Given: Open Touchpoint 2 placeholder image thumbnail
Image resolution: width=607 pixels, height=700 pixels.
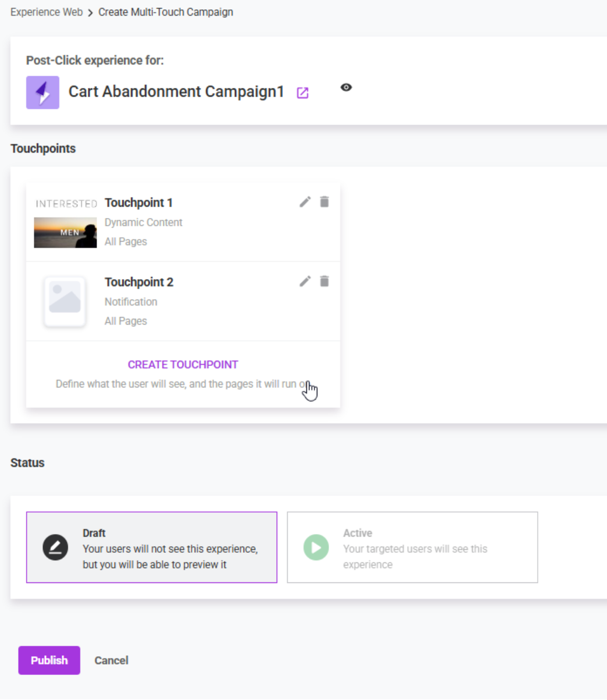Looking at the screenshot, I should (x=65, y=301).
